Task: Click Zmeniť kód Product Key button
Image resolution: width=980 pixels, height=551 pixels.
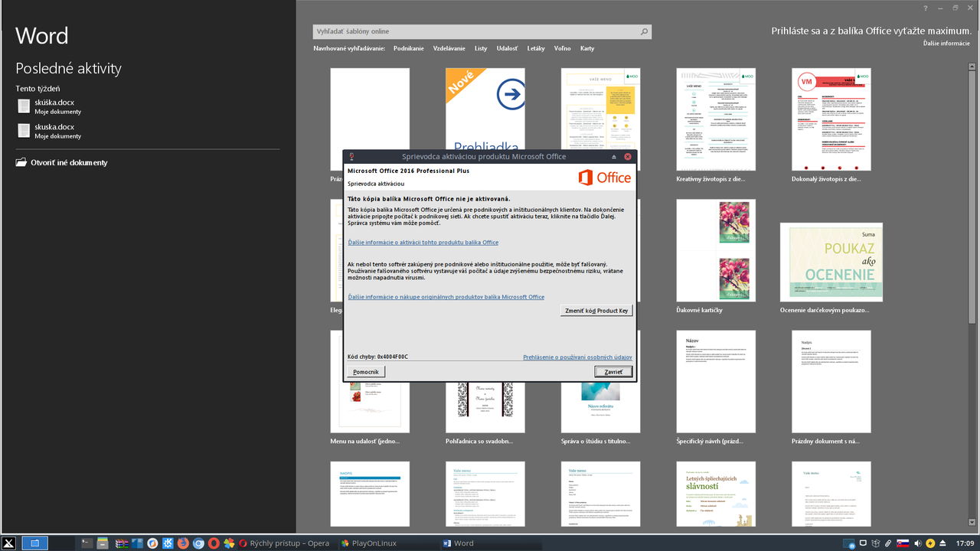Action: (x=596, y=311)
